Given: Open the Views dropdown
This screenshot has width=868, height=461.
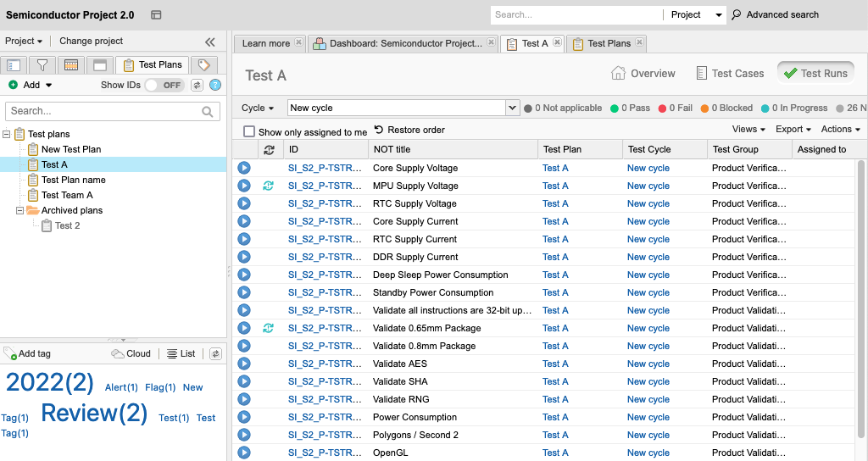Looking at the screenshot, I should pos(748,129).
